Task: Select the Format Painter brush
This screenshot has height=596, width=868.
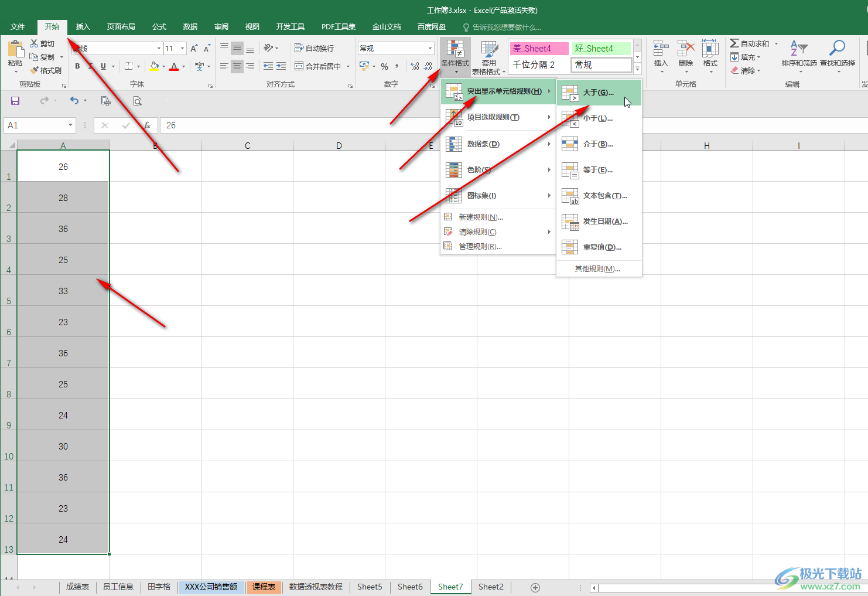Action: pyautogui.click(x=34, y=70)
